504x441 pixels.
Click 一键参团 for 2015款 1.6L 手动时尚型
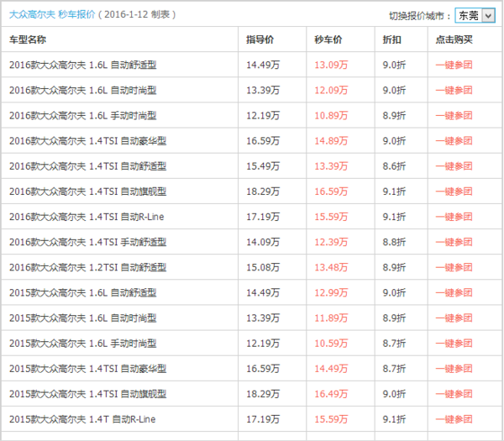coord(454,344)
